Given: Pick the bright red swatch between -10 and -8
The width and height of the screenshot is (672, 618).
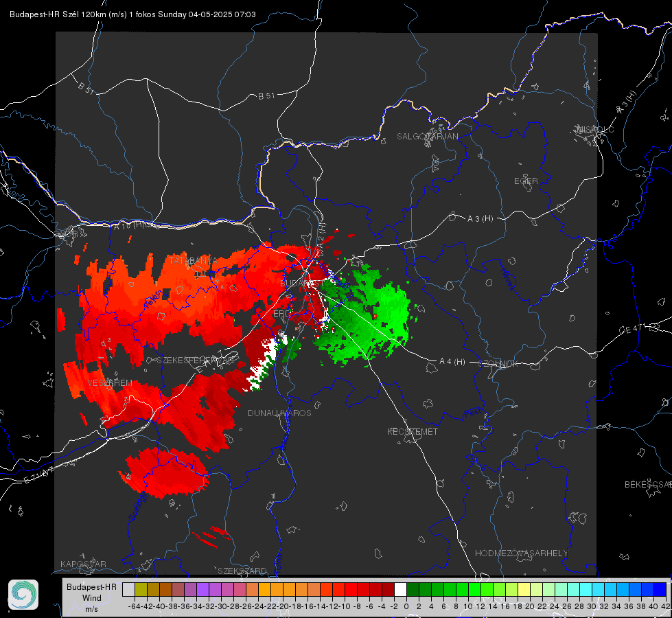Looking at the screenshot, I should point(351,590).
